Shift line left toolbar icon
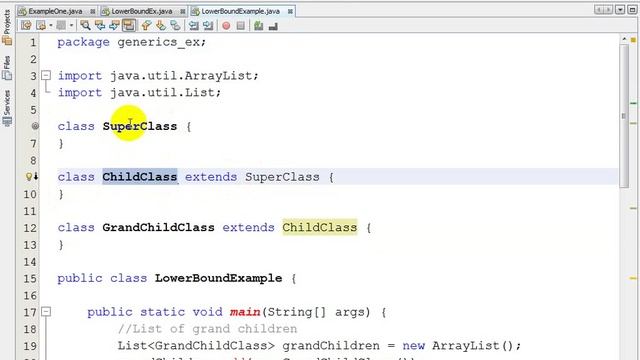 click(193, 26)
